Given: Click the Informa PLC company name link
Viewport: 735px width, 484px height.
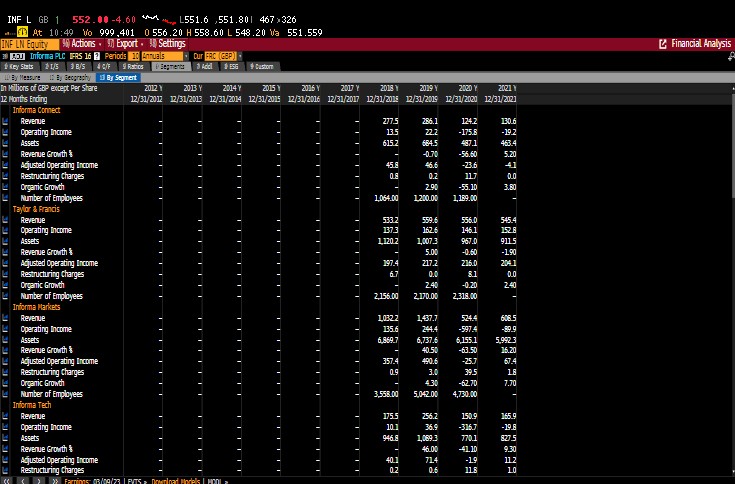Looking at the screenshot, I should pos(48,56).
